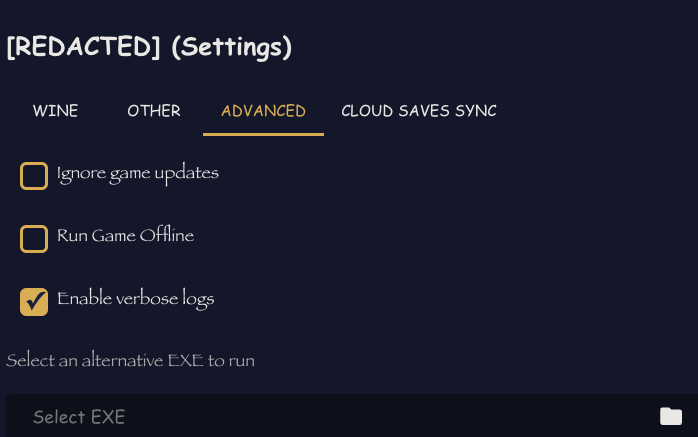Viewport: 698px width, 437px height.
Task: Click the Settings page title heading
Action: click(x=149, y=47)
